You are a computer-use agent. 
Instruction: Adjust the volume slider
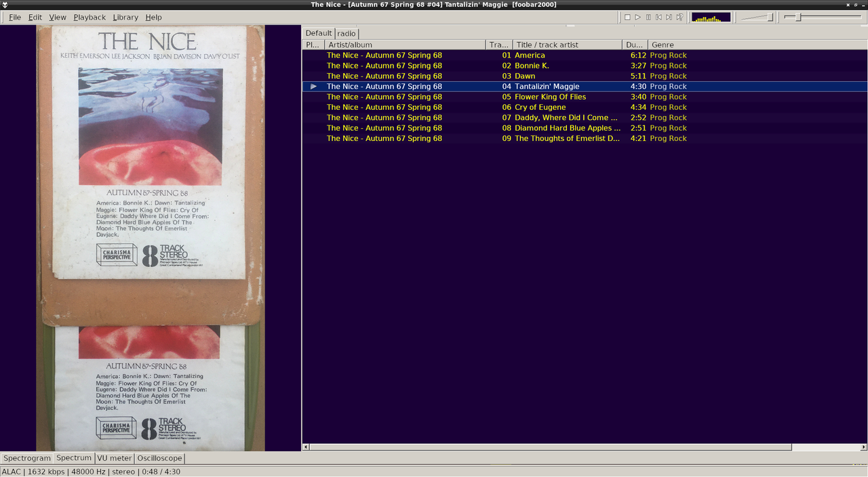(x=757, y=17)
